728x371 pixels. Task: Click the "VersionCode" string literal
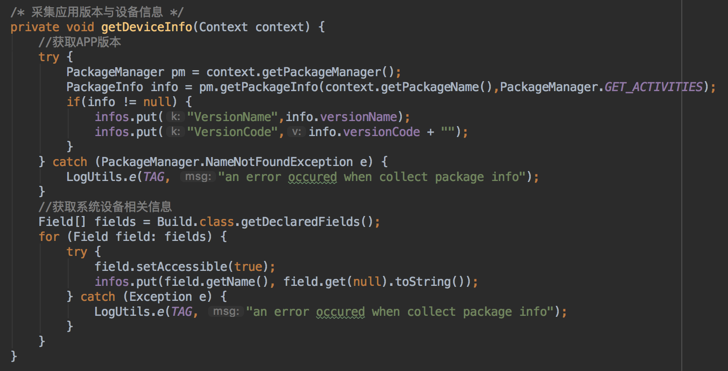pos(233,132)
